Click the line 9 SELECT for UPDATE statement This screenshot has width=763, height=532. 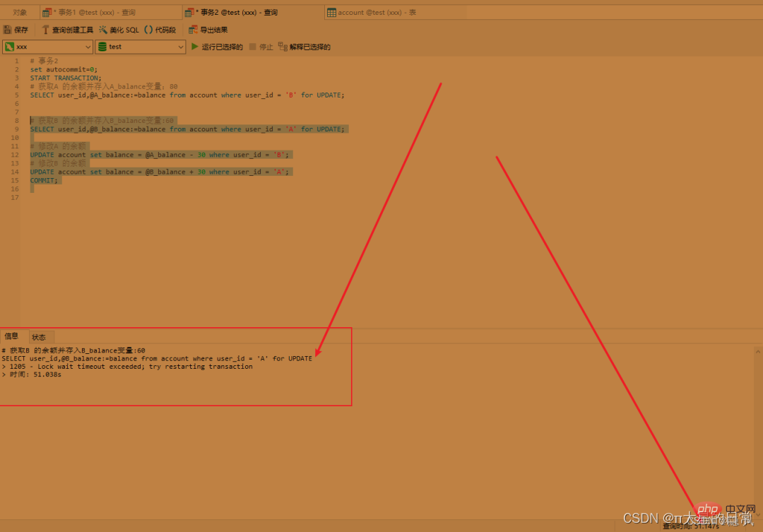click(x=187, y=129)
